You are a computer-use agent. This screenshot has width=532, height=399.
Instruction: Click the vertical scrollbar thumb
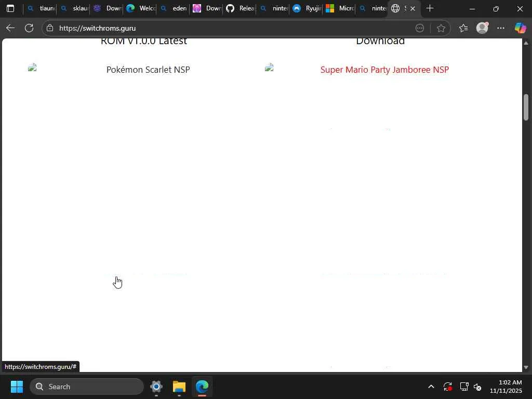pos(526,107)
